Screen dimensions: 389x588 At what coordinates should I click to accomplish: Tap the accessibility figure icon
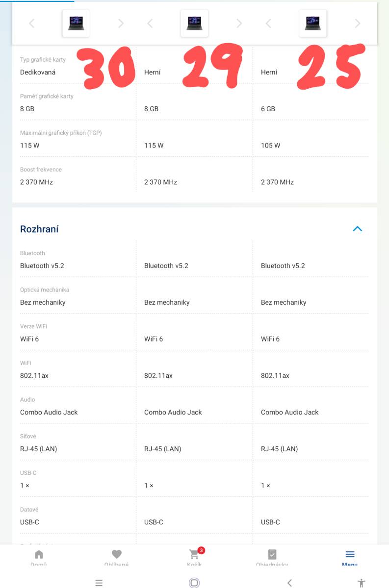coord(362,583)
